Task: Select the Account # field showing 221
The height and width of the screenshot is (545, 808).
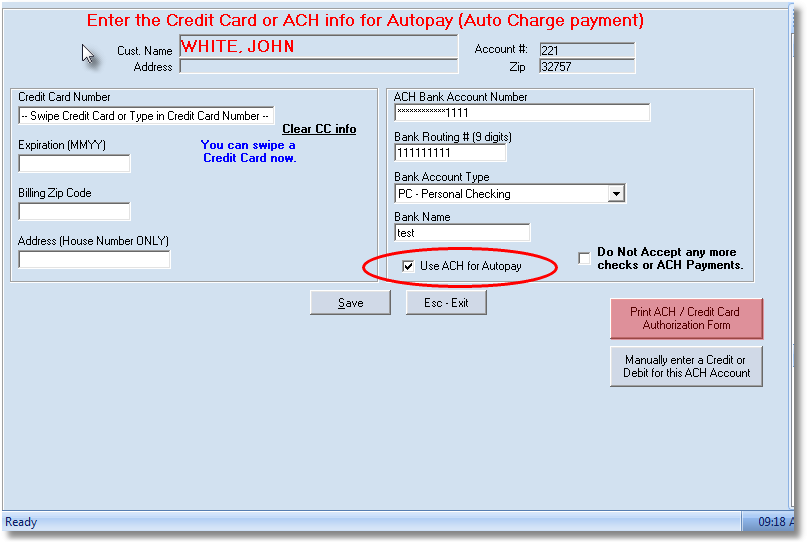Action: click(x=586, y=50)
